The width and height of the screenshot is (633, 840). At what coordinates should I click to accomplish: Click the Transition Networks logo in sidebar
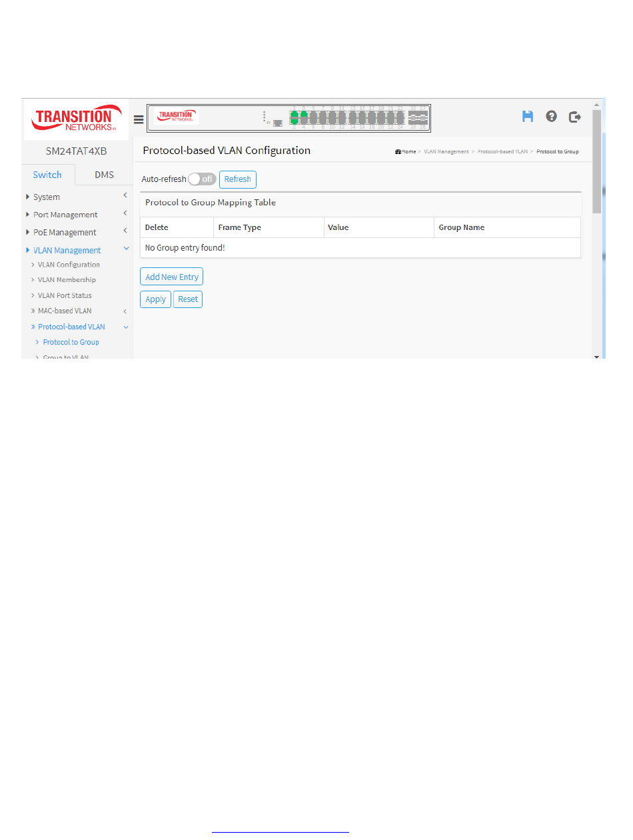tap(76, 119)
